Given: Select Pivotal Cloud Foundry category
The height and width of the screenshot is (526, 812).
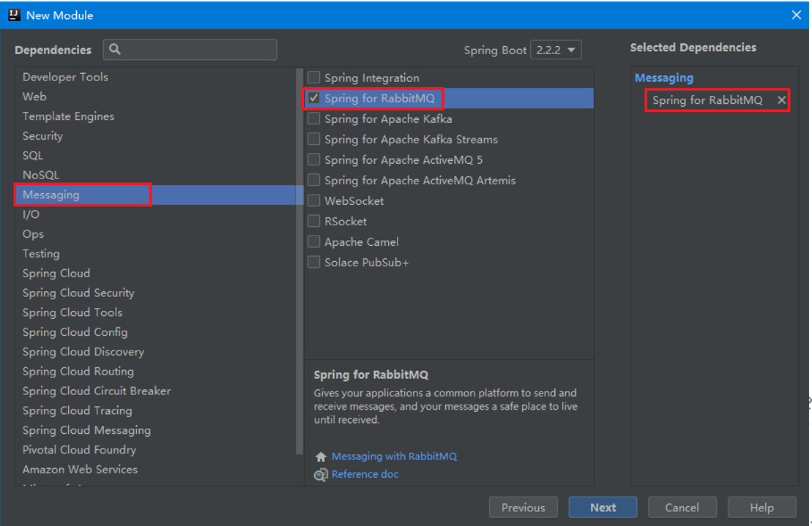Looking at the screenshot, I should tap(155, 451).
